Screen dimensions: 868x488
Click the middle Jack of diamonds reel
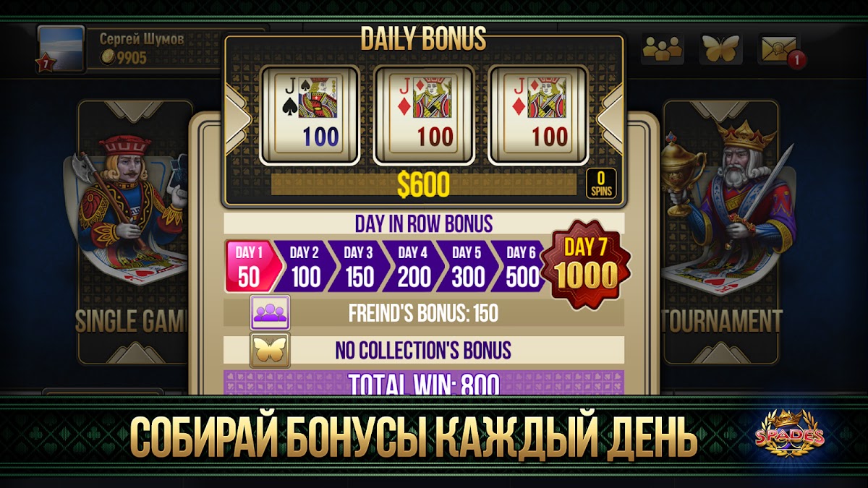pos(422,114)
